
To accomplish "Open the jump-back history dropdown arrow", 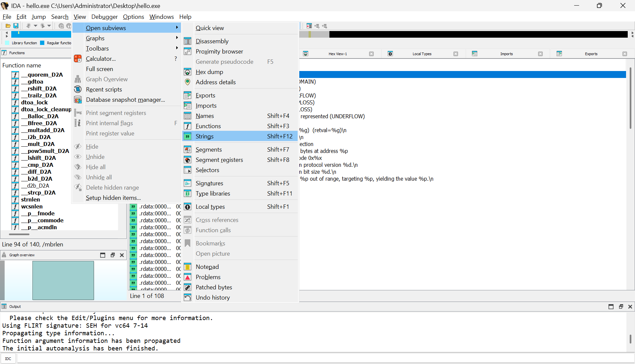I will pos(35,26).
